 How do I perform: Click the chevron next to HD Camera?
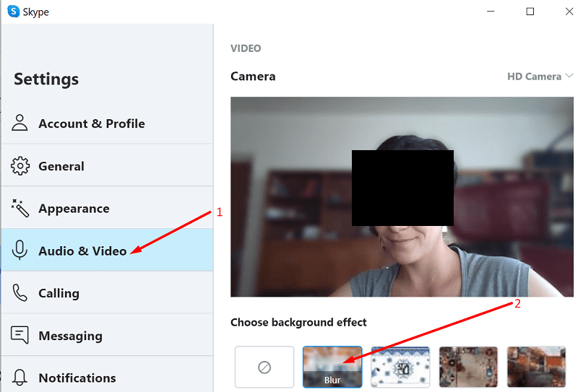coord(569,76)
